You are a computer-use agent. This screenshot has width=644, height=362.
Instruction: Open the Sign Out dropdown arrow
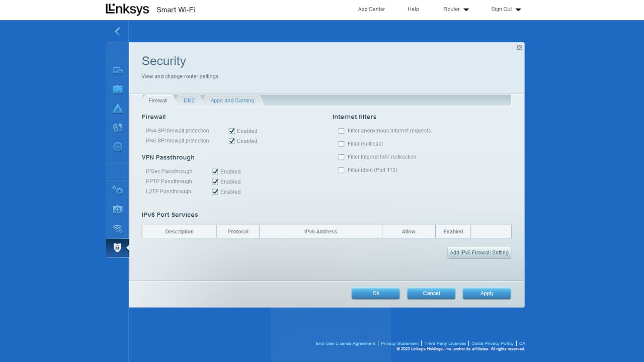(x=518, y=10)
